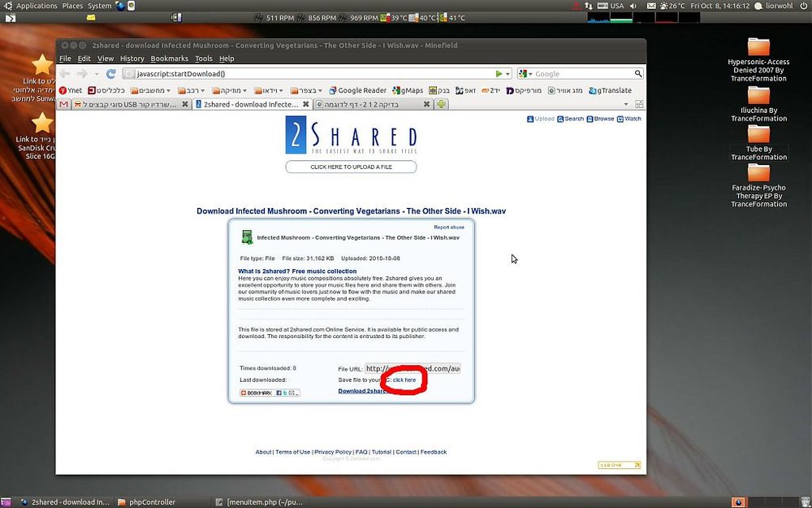
Task: Open the Bookmarks menu
Action: pyautogui.click(x=170, y=59)
